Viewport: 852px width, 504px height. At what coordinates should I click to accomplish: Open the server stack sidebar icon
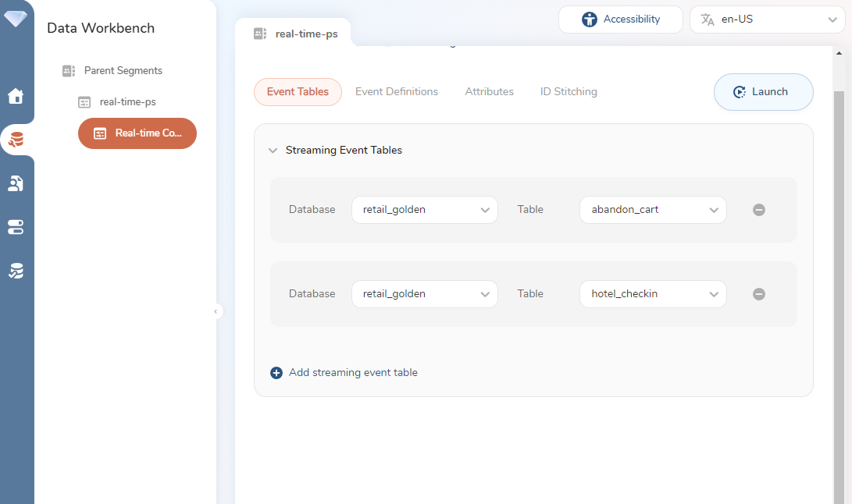[16, 227]
